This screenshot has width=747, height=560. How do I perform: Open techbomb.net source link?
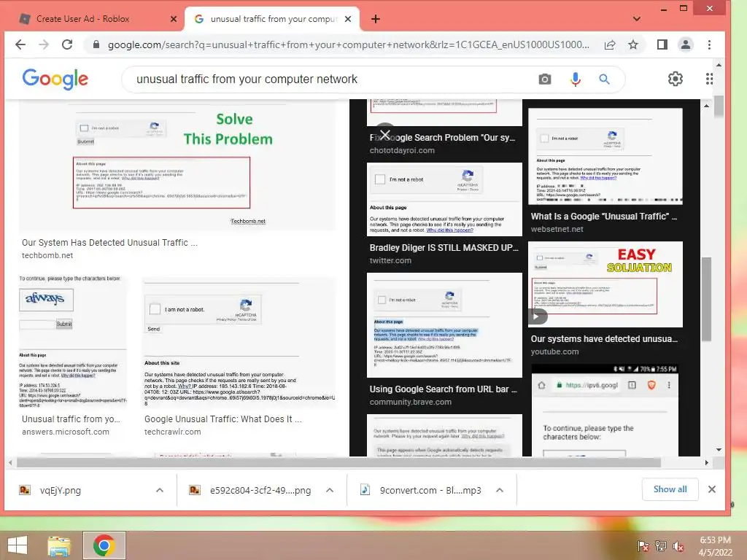(x=47, y=255)
